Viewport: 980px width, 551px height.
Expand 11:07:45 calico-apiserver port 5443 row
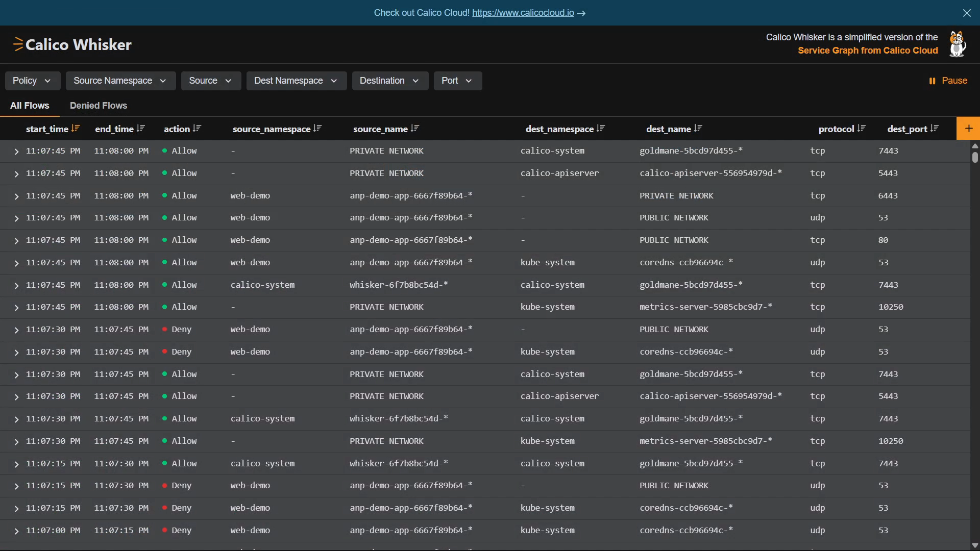click(16, 174)
